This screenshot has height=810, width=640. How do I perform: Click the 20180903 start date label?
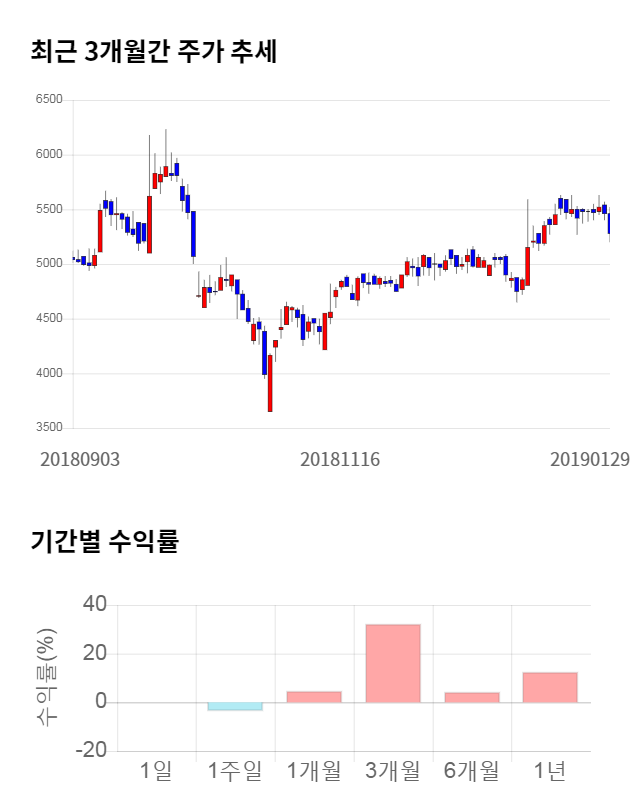(80, 459)
